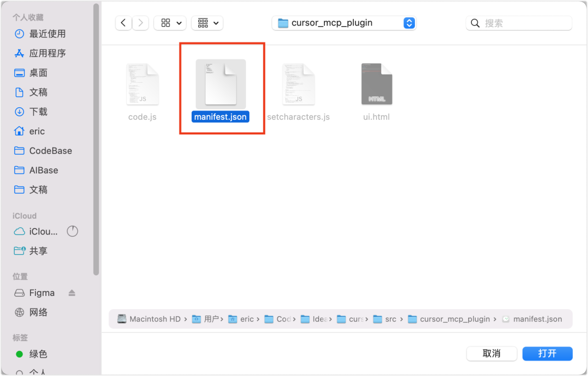
Task: Select the 绿色 tag in sidebar
Action: point(30,354)
